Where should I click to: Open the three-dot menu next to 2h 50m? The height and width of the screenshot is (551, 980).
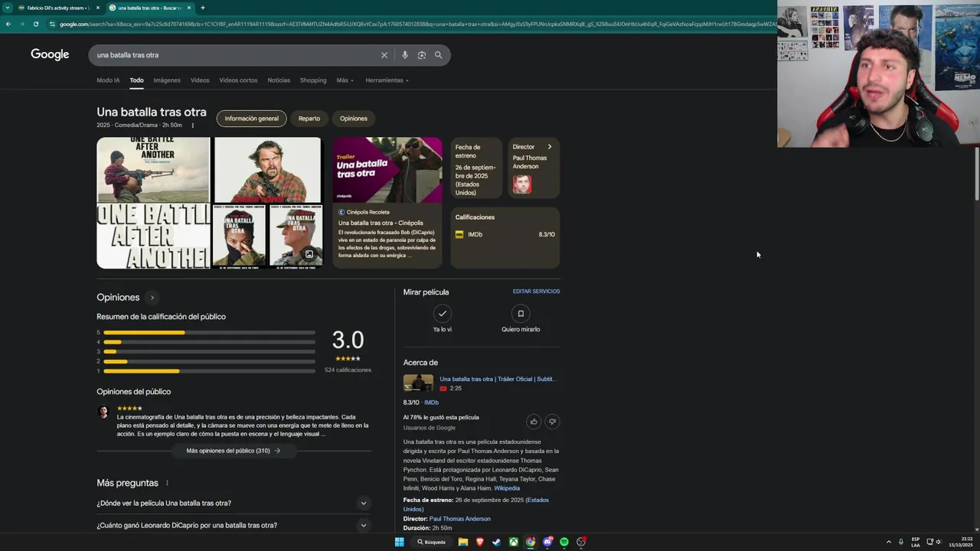pos(192,126)
